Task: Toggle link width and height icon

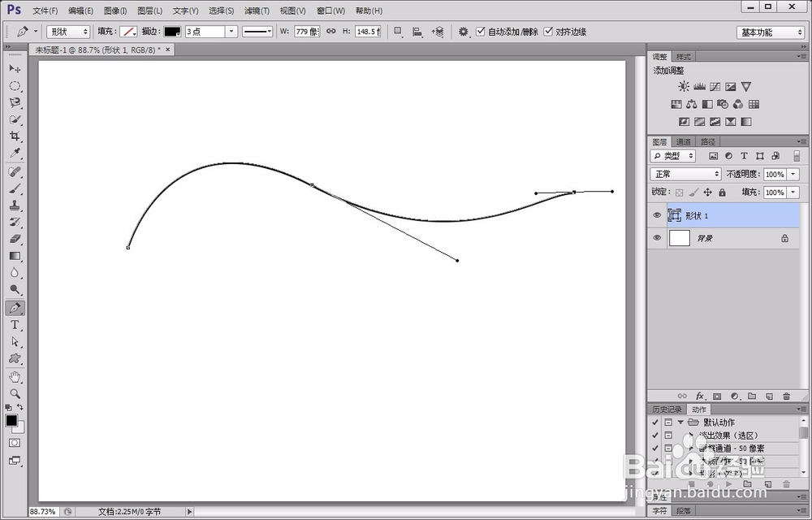Action: click(x=331, y=32)
